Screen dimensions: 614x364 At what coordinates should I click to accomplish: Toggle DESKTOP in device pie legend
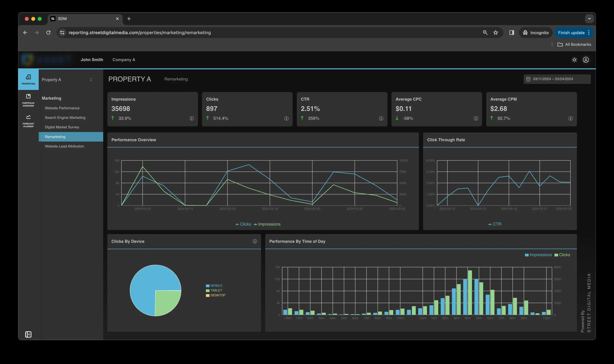[x=215, y=295]
